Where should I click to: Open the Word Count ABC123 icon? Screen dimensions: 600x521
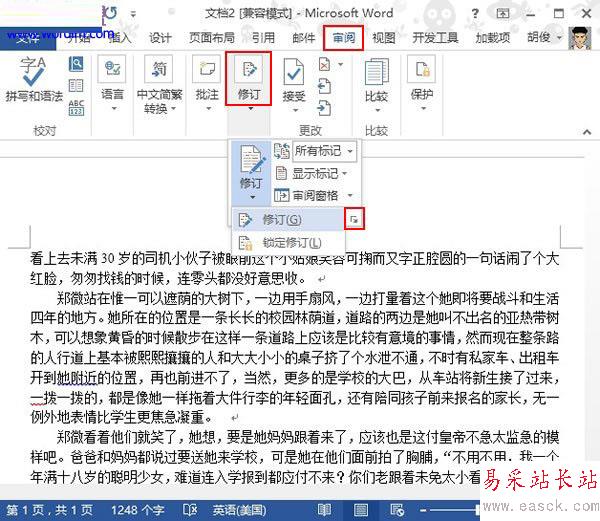pos(76,107)
